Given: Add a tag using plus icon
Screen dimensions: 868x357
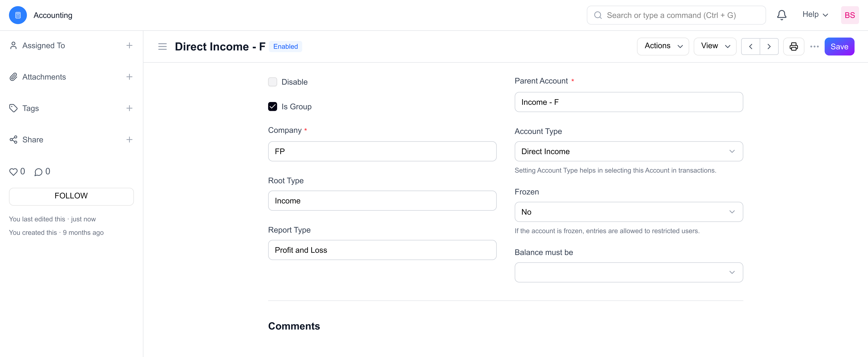Looking at the screenshot, I should coord(129,108).
